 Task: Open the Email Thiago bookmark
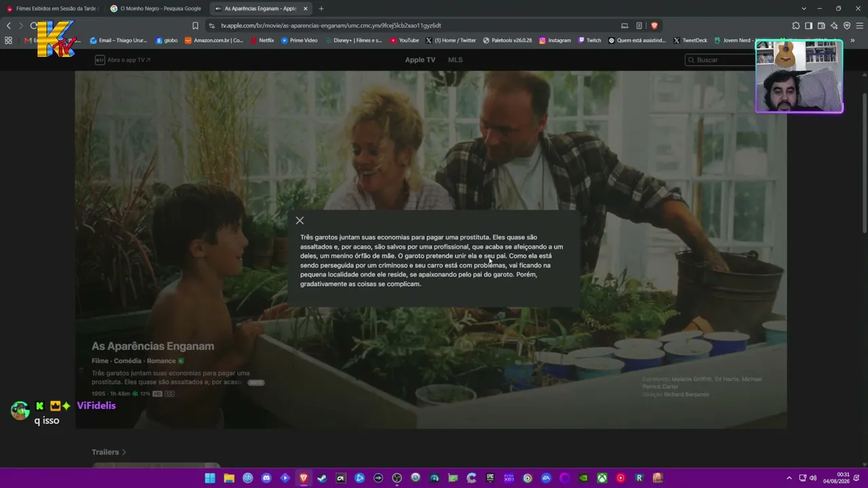(119, 41)
